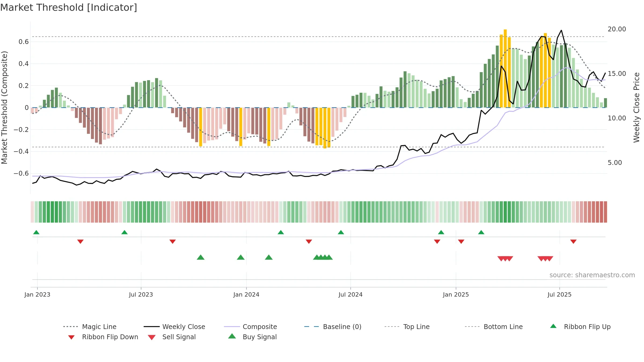Toggle Bottom Line legend entry
This screenshot has width=644, height=362.
(x=494, y=327)
